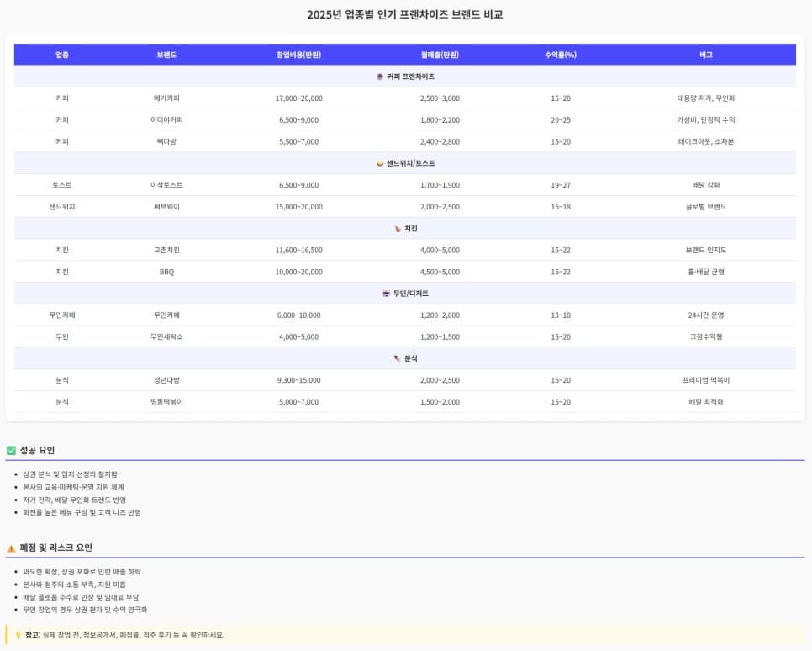This screenshot has height=651, width=812.
Task: Click the 브랜드 인지도 remark cell
Action: 706,251
